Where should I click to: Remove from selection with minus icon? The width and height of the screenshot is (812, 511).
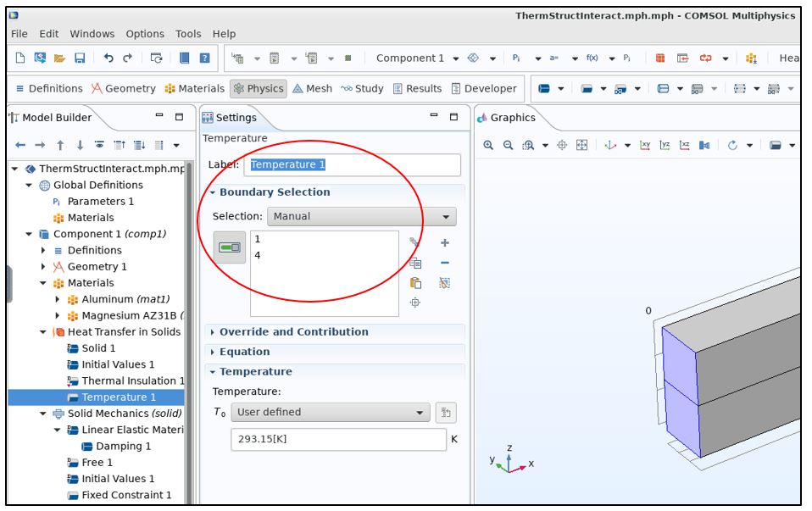pos(444,263)
